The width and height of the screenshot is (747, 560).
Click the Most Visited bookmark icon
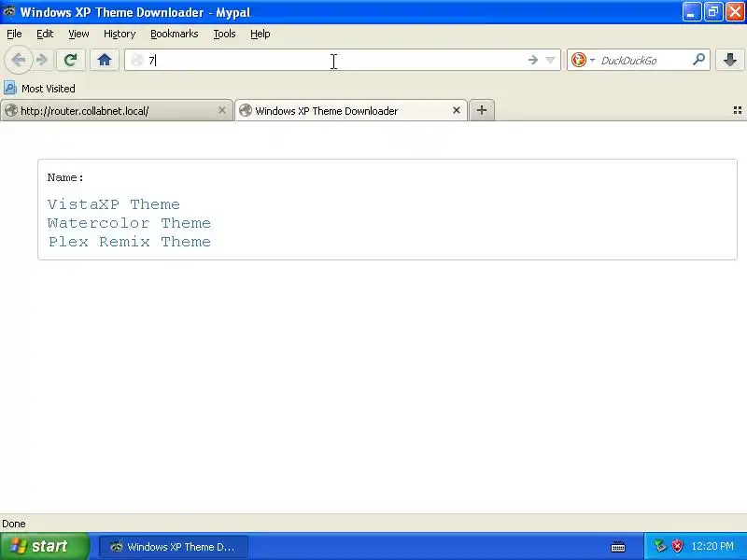pyautogui.click(x=10, y=88)
